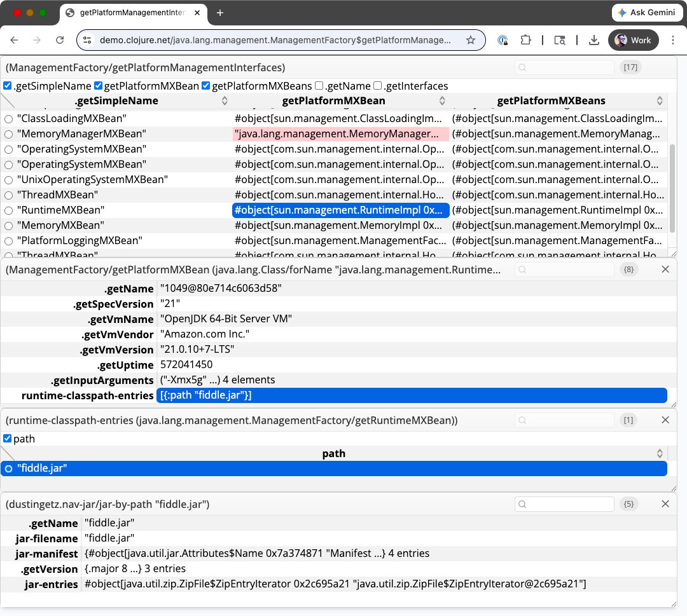Select the UnixOperatingSystemMXBean row radio
The width and height of the screenshot is (687, 616).
[8, 180]
